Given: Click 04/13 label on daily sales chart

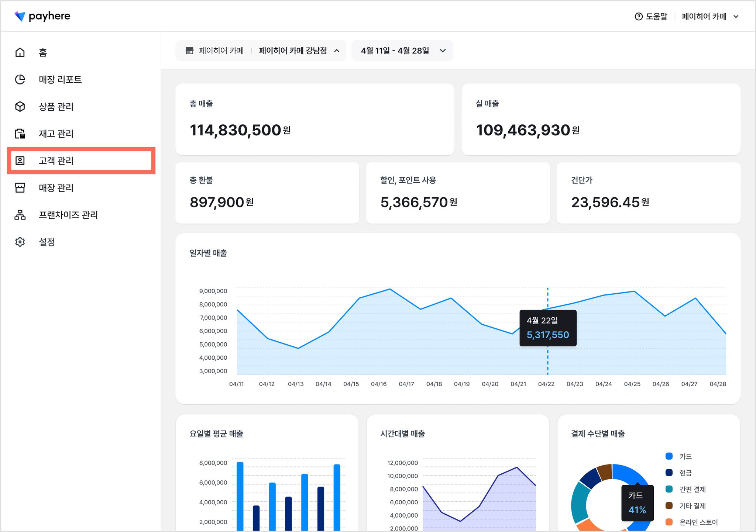Looking at the screenshot, I should click(296, 384).
